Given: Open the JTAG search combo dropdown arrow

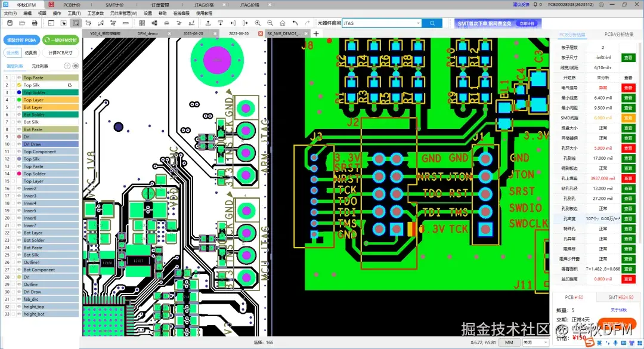Looking at the screenshot, I should tap(418, 23).
